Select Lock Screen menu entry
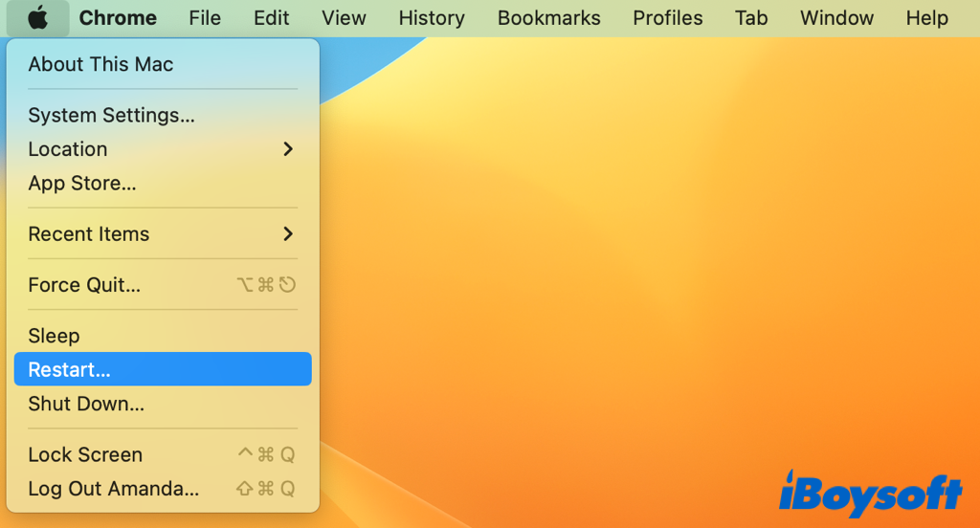980x528 pixels. 85,455
